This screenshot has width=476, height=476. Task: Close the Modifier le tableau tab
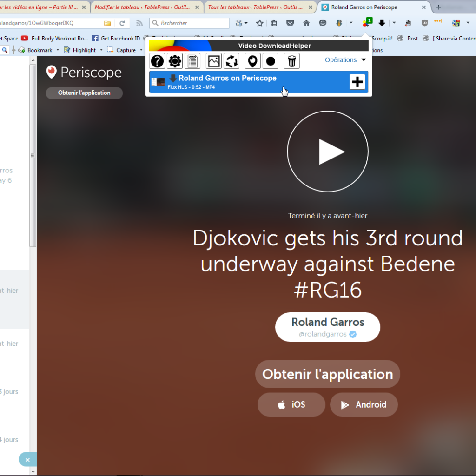coord(197,7)
